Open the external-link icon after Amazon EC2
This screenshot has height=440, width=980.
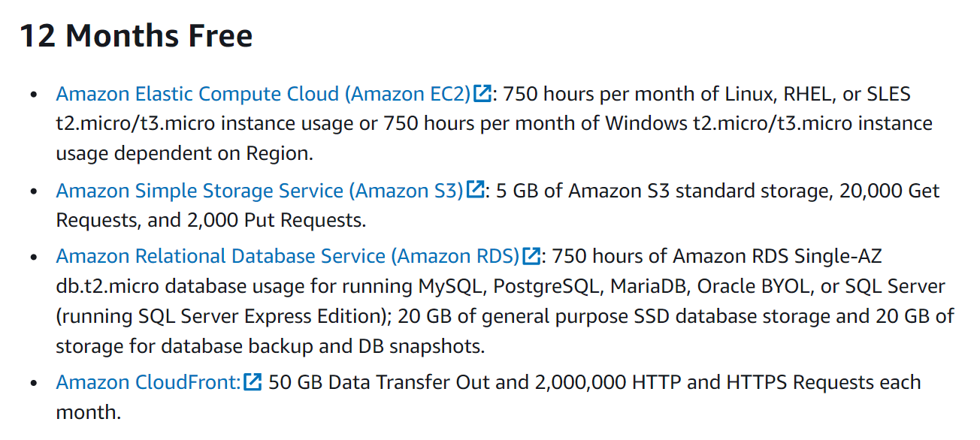point(482,94)
